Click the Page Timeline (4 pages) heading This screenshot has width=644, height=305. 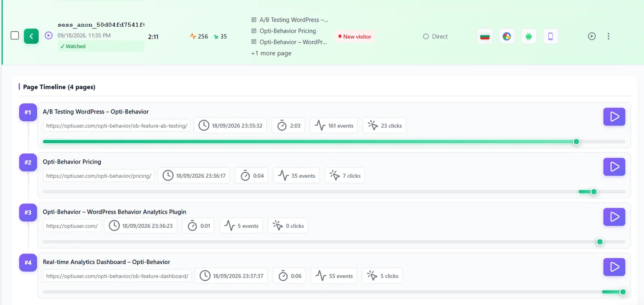point(59,87)
